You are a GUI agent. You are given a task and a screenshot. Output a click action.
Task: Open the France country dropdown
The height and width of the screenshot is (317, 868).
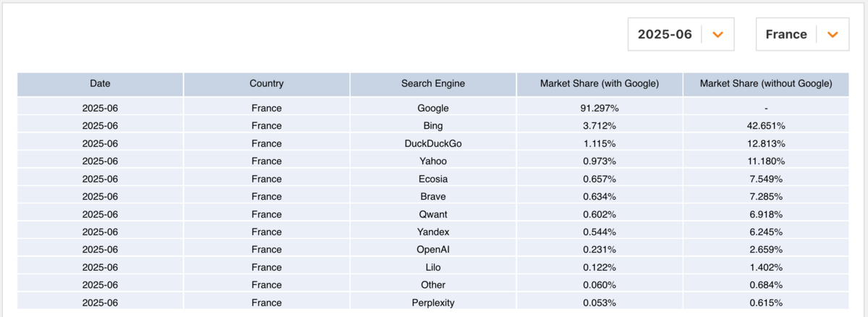pyautogui.click(x=802, y=35)
